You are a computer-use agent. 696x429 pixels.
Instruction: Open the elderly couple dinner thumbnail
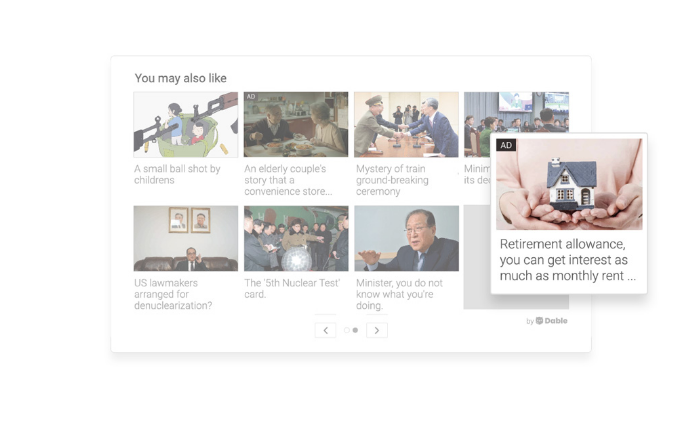coord(296,125)
